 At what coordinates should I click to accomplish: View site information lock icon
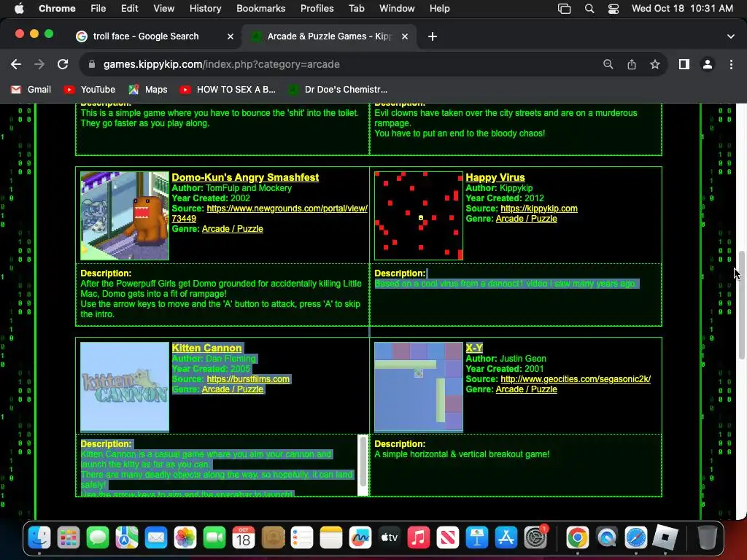point(92,64)
